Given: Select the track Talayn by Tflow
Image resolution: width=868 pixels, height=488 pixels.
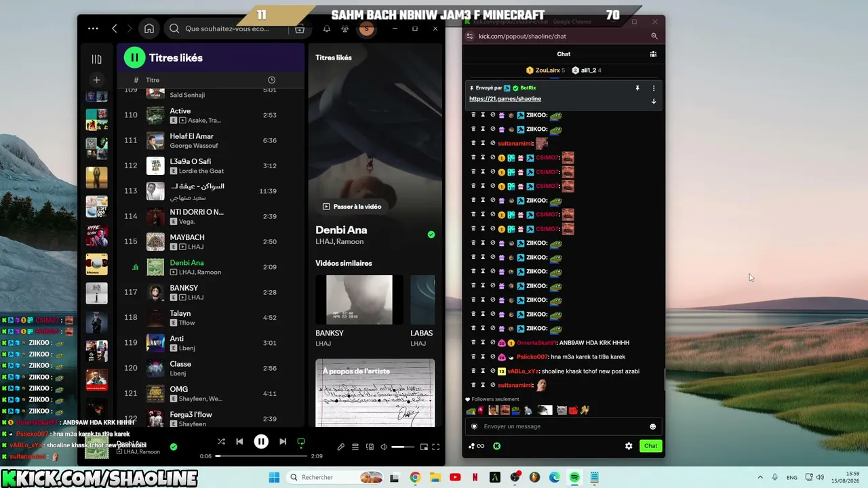Looking at the screenshot, I should 212,317.
